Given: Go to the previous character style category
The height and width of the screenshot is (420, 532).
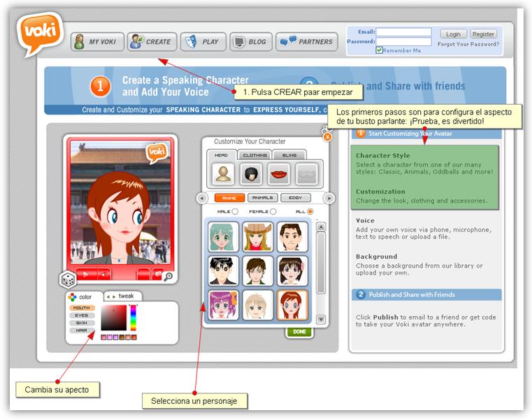Looking at the screenshot, I should [202, 198].
